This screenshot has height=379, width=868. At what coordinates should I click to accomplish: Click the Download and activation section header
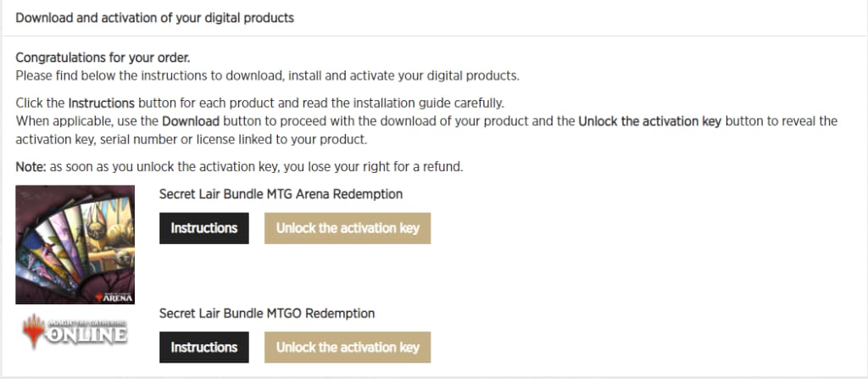[x=154, y=18]
